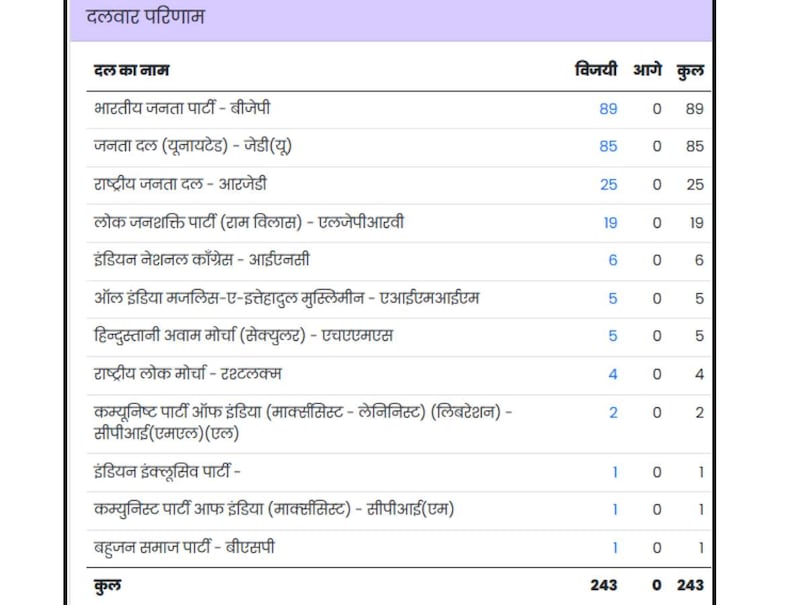Click JD(U) tally of 85 seats
Screen dimensions: 807x605
point(610,145)
